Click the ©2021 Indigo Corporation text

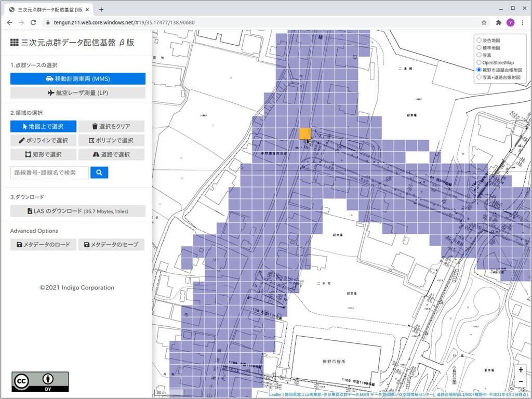pos(77,287)
